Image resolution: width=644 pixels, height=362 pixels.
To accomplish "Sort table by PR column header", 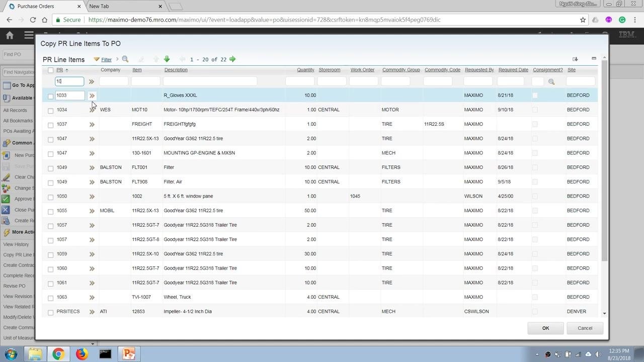I will tap(59, 70).
